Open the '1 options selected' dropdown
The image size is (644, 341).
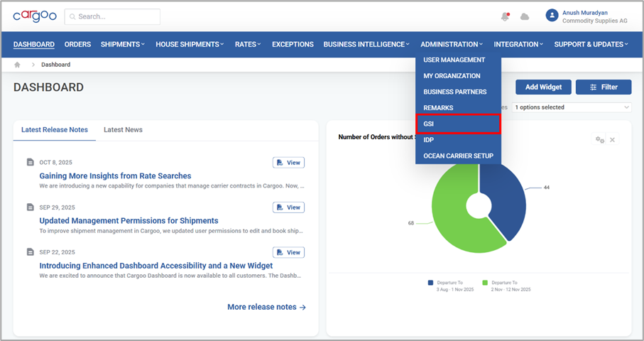(572, 107)
